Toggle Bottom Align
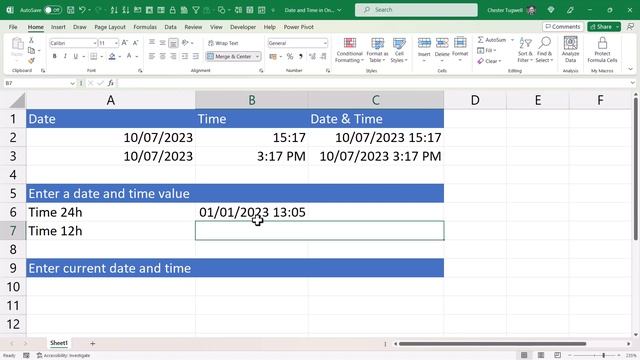The height and width of the screenshot is (360, 640). click(x=173, y=42)
